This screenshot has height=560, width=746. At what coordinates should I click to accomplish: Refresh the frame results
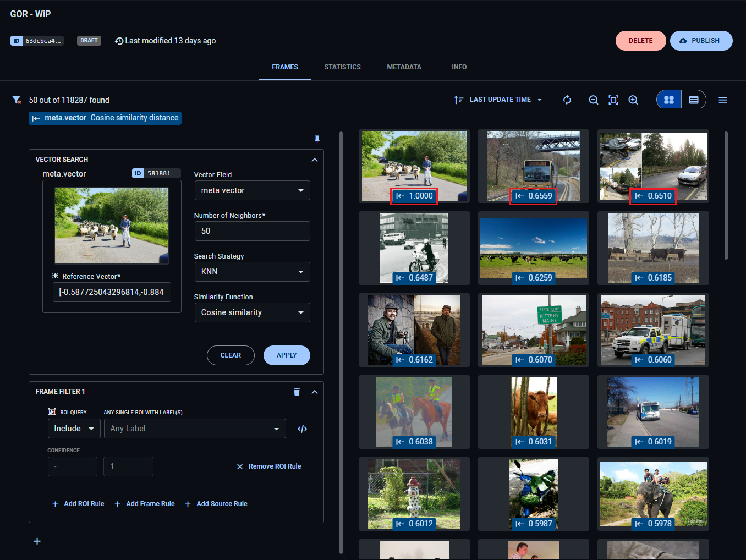pyautogui.click(x=567, y=100)
